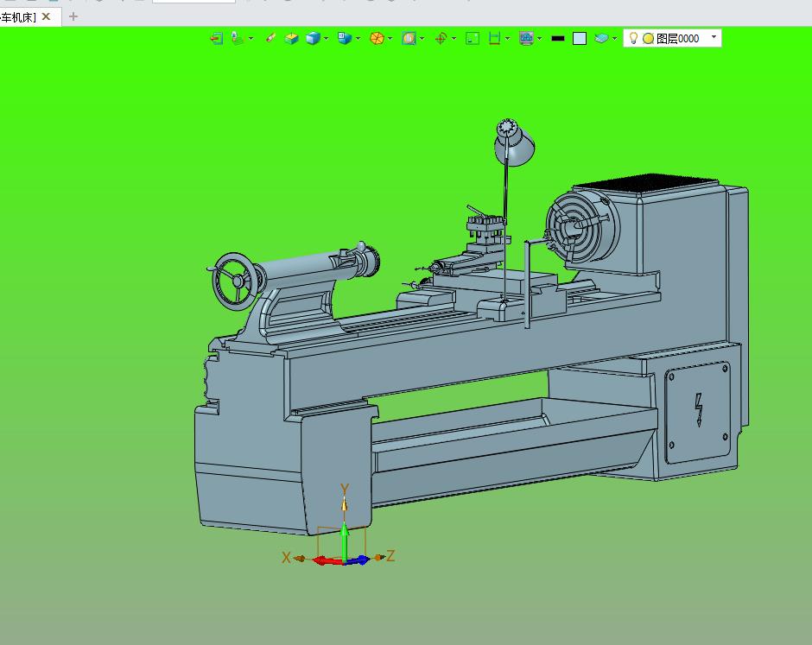812x645 pixels.
Task: Open the 图层0000 layer dropdown
Action: [x=714, y=37]
